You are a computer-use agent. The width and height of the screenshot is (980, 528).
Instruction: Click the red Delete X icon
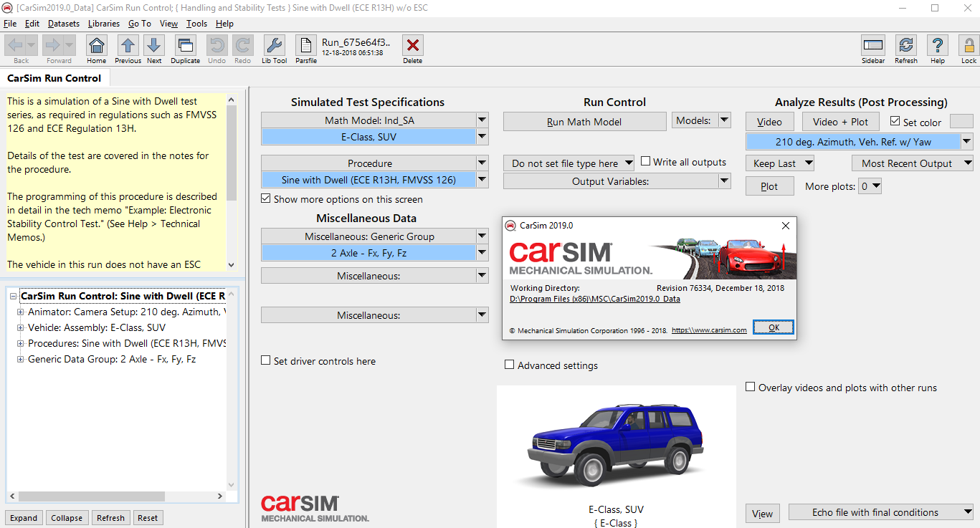412,47
